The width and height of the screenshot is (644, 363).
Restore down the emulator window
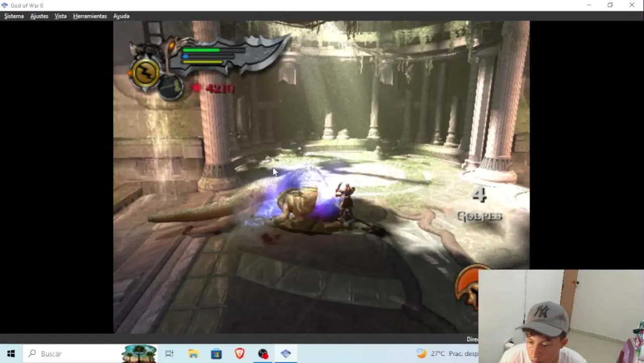610,5
